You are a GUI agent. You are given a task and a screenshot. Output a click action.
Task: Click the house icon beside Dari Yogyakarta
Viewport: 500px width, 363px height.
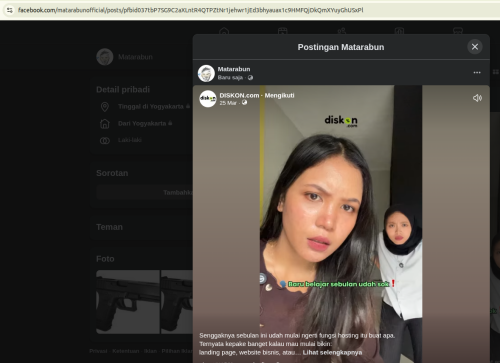[x=105, y=124]
